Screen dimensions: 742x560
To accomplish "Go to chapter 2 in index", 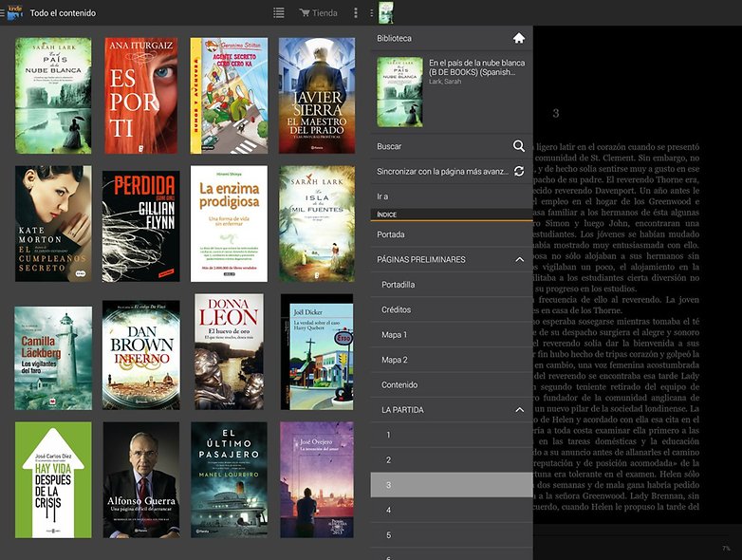I will coord(452,459).
